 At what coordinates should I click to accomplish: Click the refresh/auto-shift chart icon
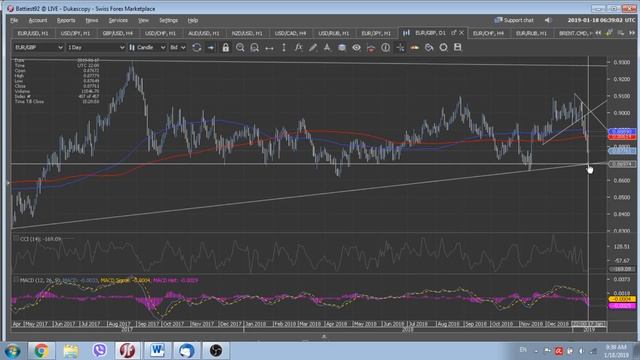point(197,48)
